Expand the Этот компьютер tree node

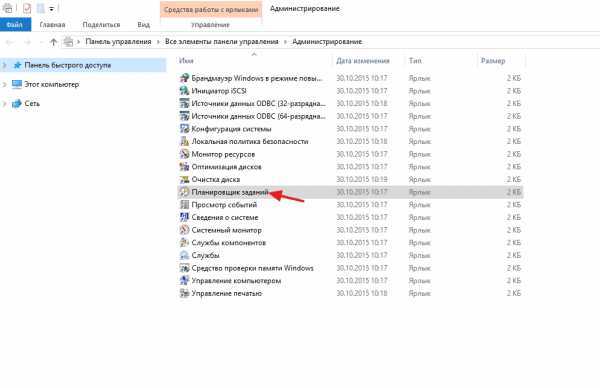(5, 84)
